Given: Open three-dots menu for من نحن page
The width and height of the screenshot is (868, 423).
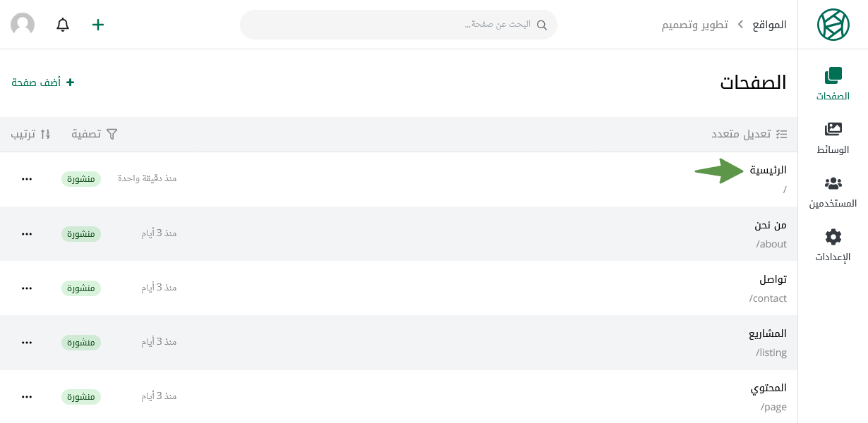Looking at the screenshot, I should [x=27, y=234].
